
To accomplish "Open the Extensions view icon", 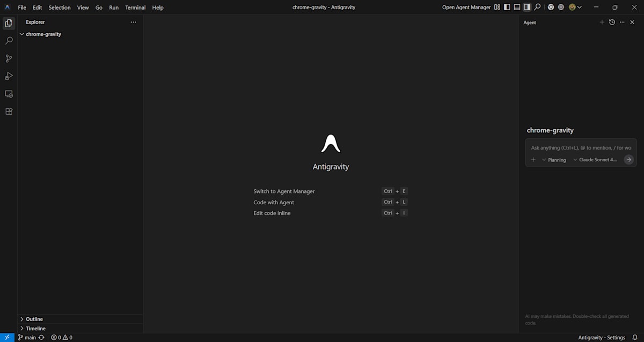I will 9,111.
